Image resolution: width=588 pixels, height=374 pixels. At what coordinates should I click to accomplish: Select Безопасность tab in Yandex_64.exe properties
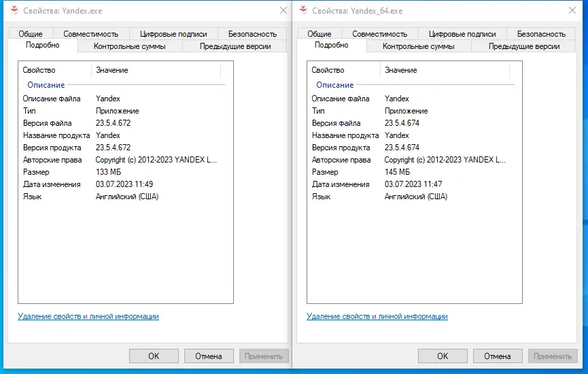coord(541,34)
